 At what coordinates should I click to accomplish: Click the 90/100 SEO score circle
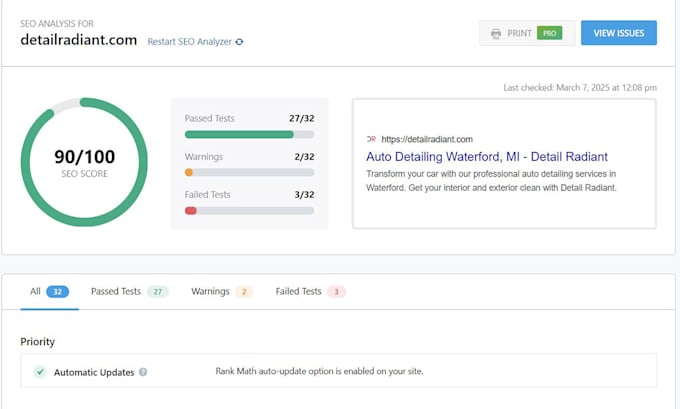[84, 162]
